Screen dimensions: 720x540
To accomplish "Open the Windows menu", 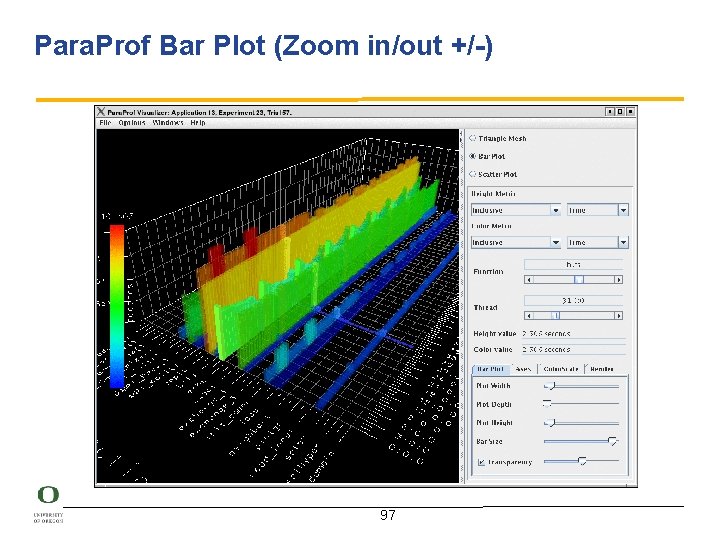I will (x=168, y=123).
